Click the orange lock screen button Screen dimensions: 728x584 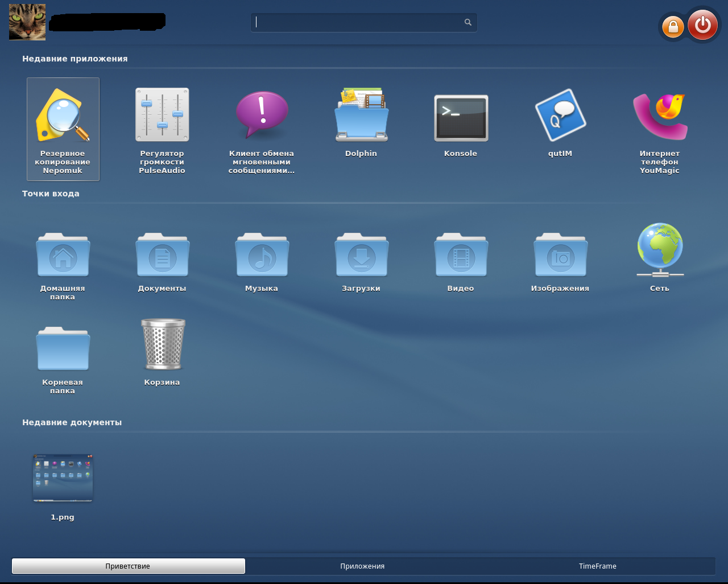[x=673, y=27]
